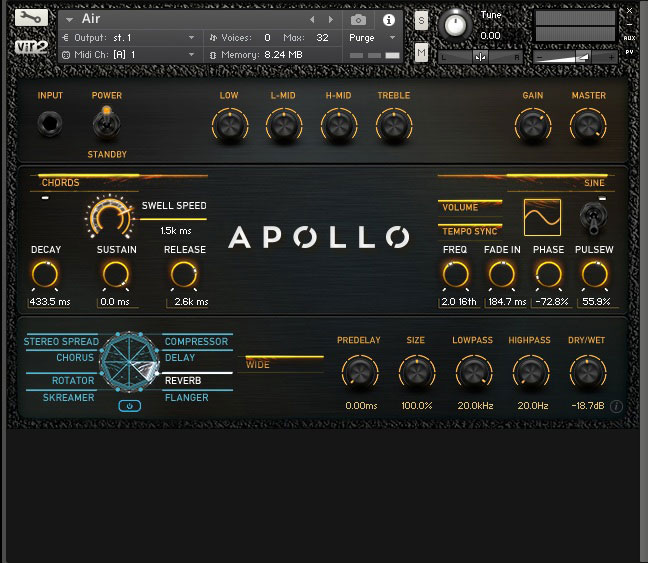Image resolution: width=648 pixels, height=563 pixels.
Task: Click the effects wheel selector
Action: click(x=129, y=362)
